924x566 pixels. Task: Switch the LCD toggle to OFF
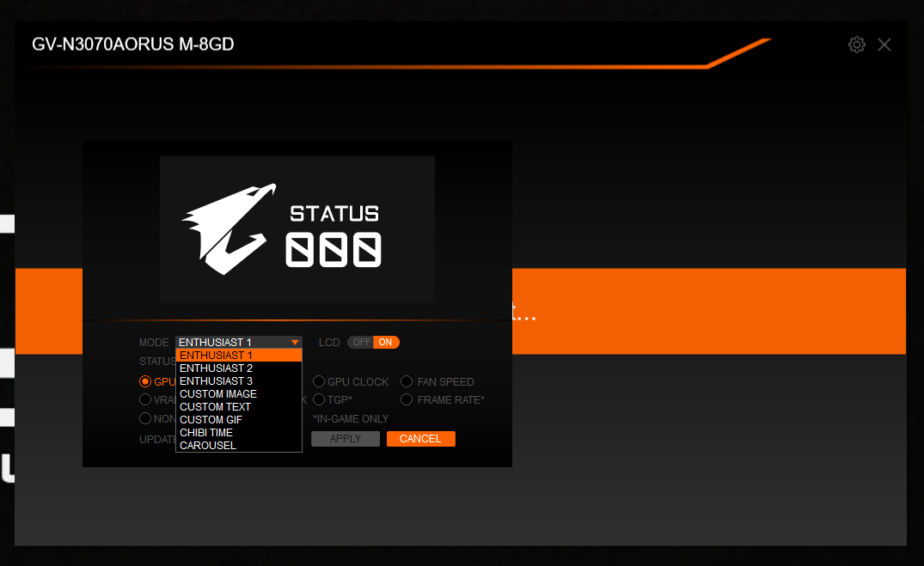click(361, 342)
